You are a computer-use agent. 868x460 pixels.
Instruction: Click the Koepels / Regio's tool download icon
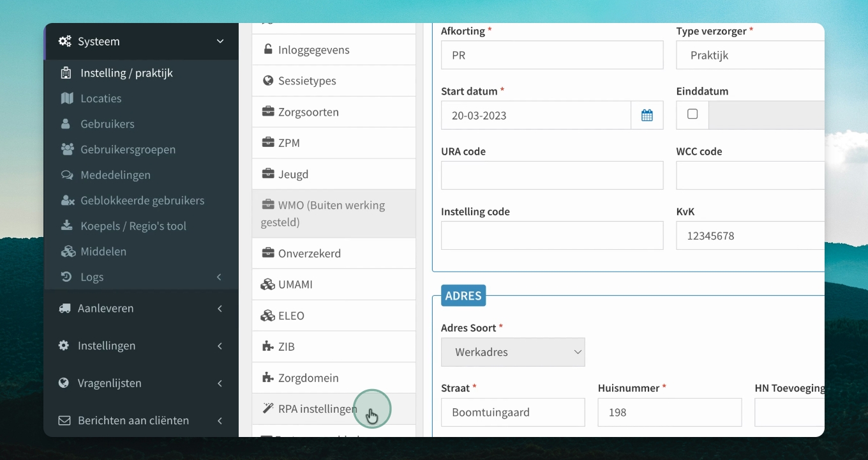tap(66, 226)
